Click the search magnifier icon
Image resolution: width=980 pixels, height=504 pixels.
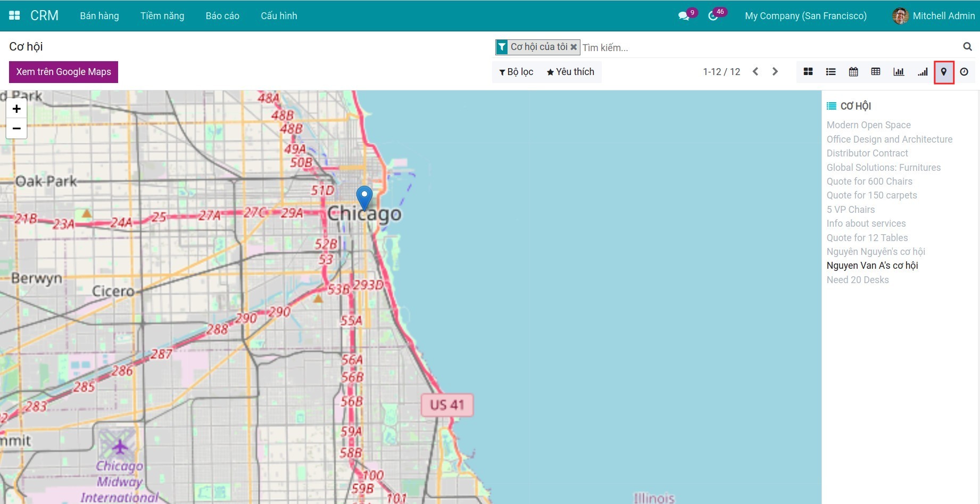coord(967,47)
